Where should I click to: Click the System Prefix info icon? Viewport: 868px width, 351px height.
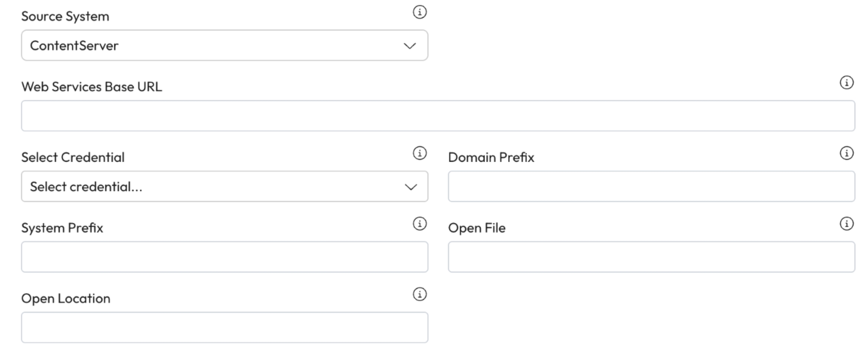click(419, 224)
